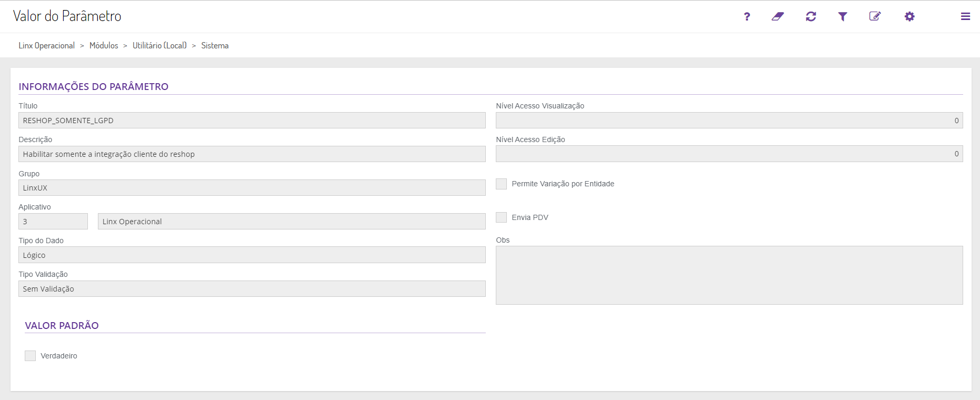
Task: Select the Nível Acesso Visualização field
Action: pyautogui.click(x=729, y=121)
